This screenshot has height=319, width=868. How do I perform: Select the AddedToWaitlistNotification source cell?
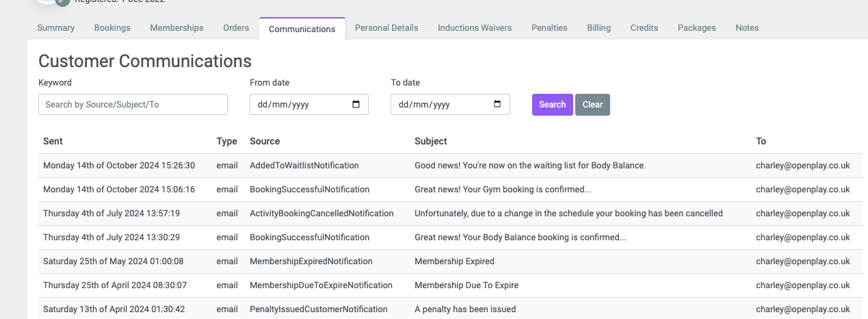tap(304, 166)
